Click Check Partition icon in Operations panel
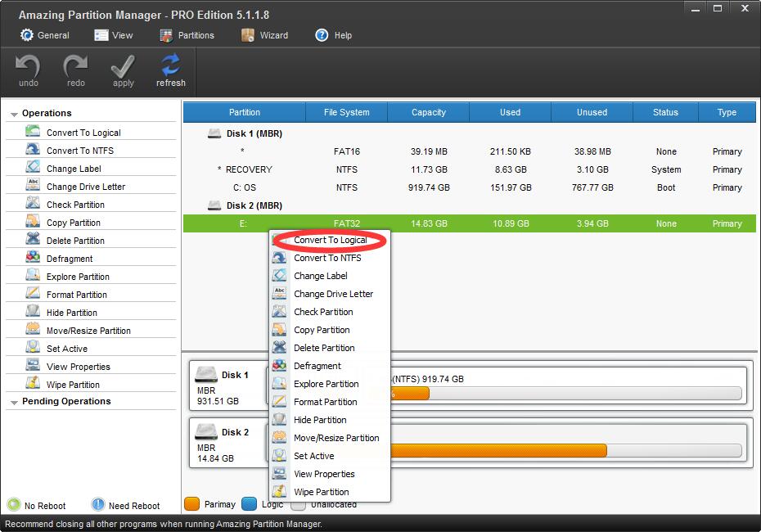The image size is (761, 532). click(33, 203)
